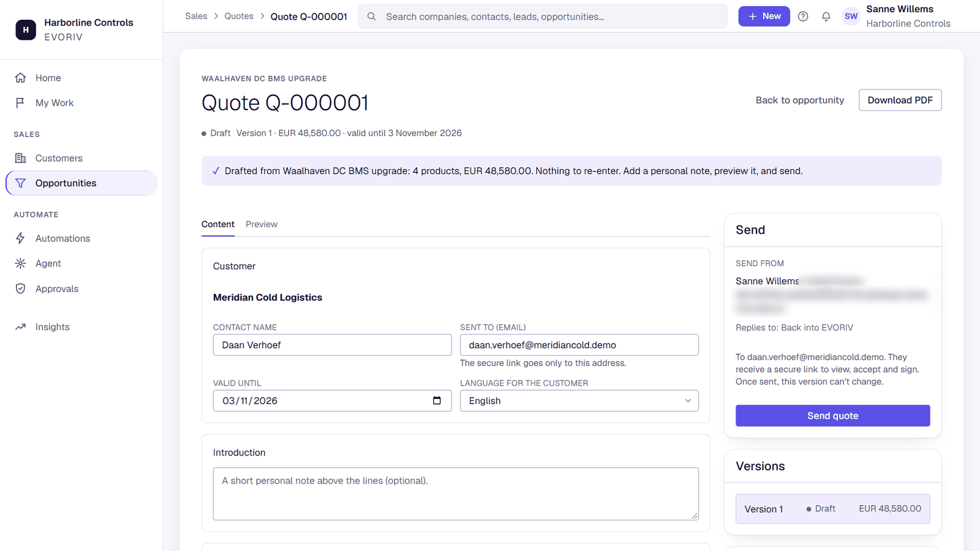Click the Automations lightning icon
This screenshot has height=551, width=980.
pyautogui.click(x=20, y=238)
